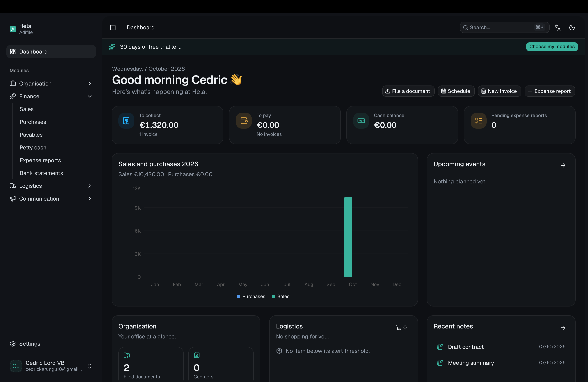
Task: Expand the Logistics module chevron
Action: (89, 186)
